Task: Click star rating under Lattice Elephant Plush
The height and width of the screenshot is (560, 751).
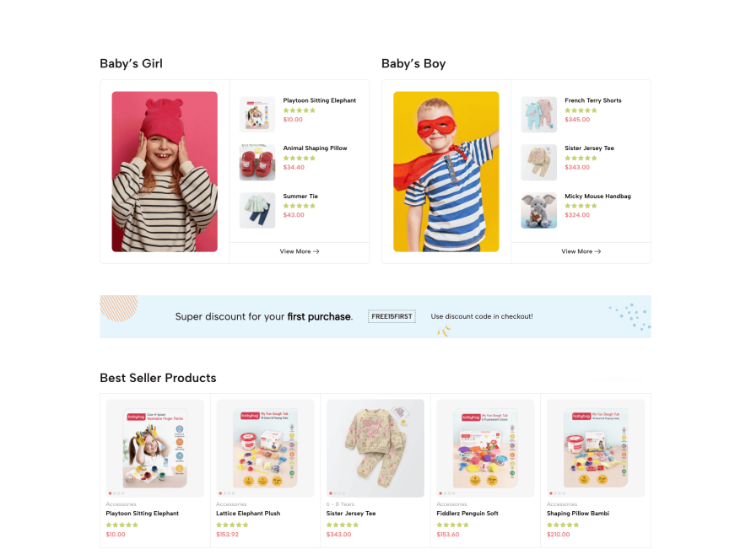Action: pyautogui.click(x=232, y=525)
